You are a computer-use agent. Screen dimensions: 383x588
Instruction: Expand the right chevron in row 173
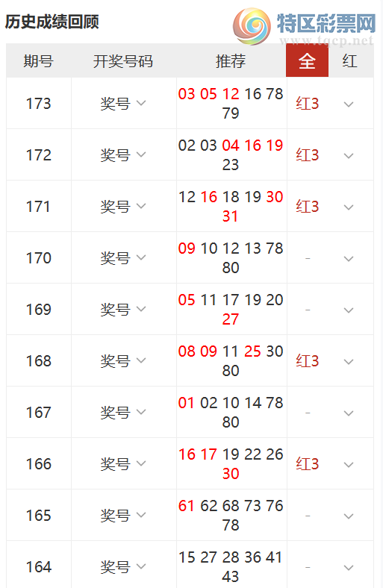tap(349, 104)
